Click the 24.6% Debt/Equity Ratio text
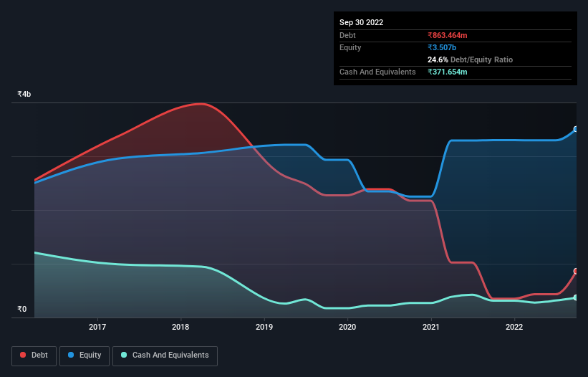Viewport: 588px width, 377px height. (x=470, y=59)
